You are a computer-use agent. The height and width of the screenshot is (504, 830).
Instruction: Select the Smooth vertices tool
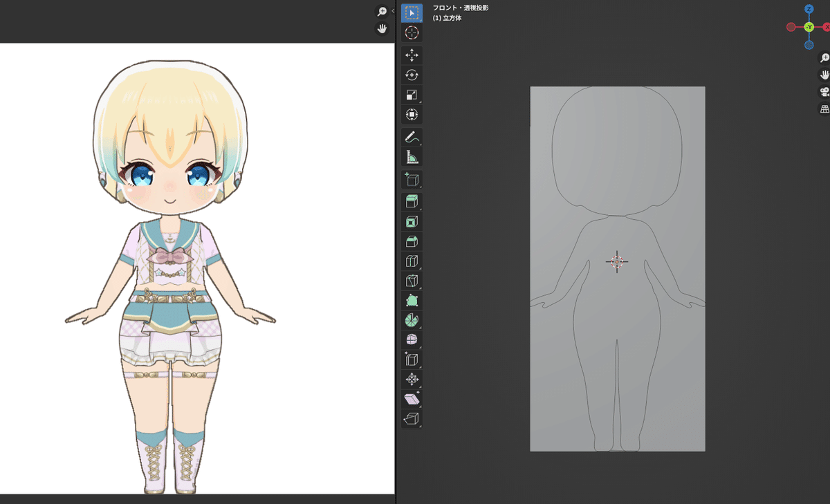(x=412, y=339)
